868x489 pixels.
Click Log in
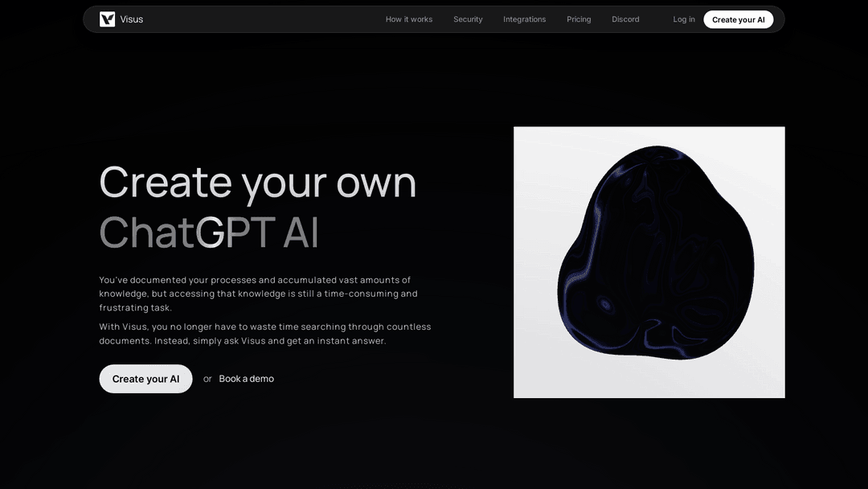(x=684, y=19)
